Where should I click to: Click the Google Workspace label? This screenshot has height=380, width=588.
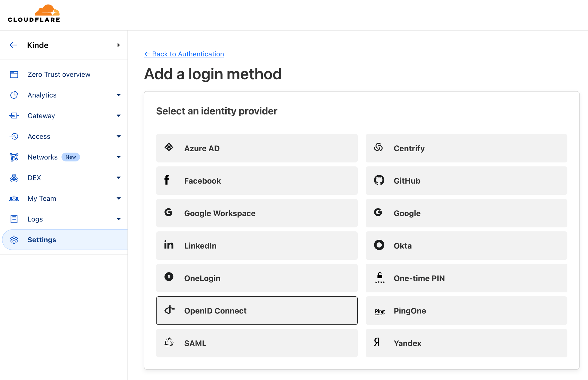220,213
